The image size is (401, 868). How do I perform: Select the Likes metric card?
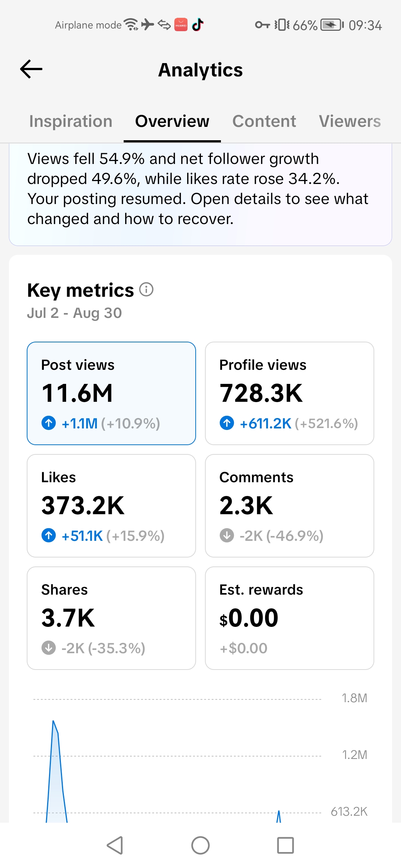[x=111, y=506]
